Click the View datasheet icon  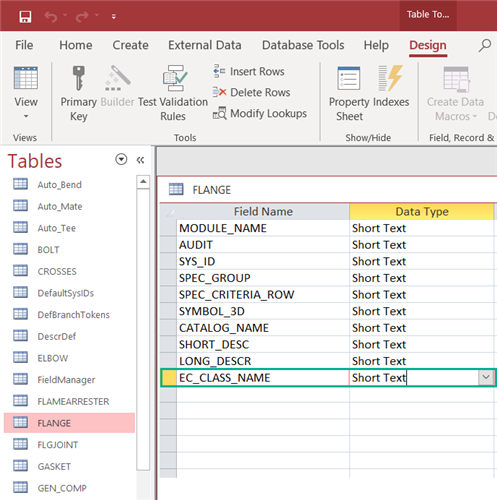(26, 78)
